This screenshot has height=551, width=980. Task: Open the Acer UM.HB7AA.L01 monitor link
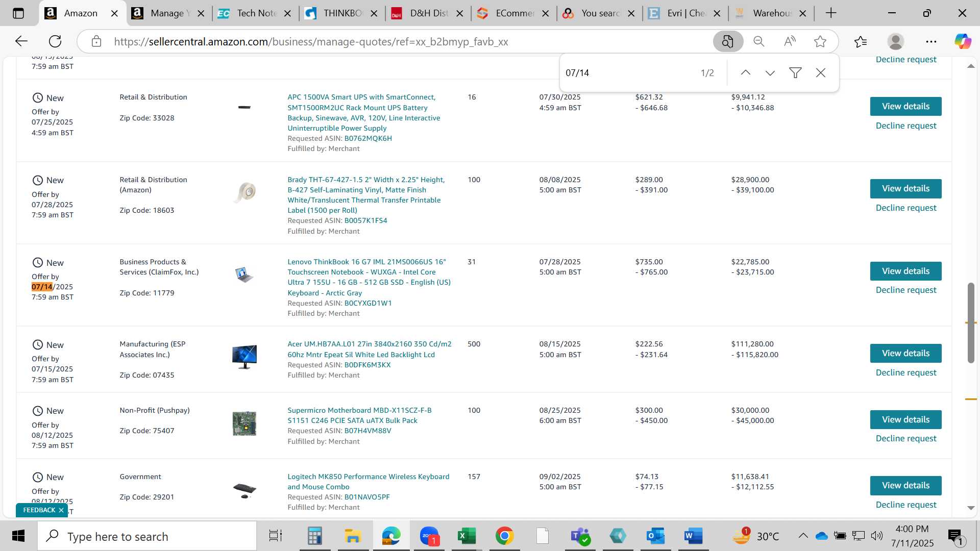click(369, 349)
